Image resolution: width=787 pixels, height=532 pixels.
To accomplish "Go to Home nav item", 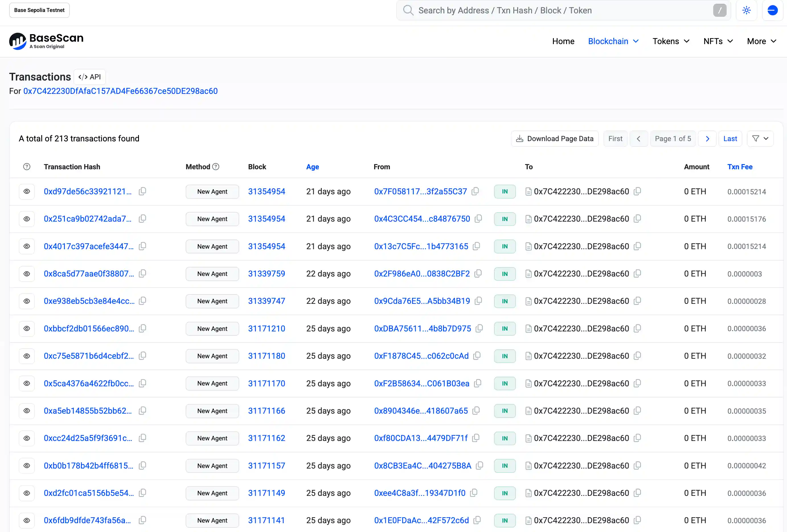I will click(563, 41).
